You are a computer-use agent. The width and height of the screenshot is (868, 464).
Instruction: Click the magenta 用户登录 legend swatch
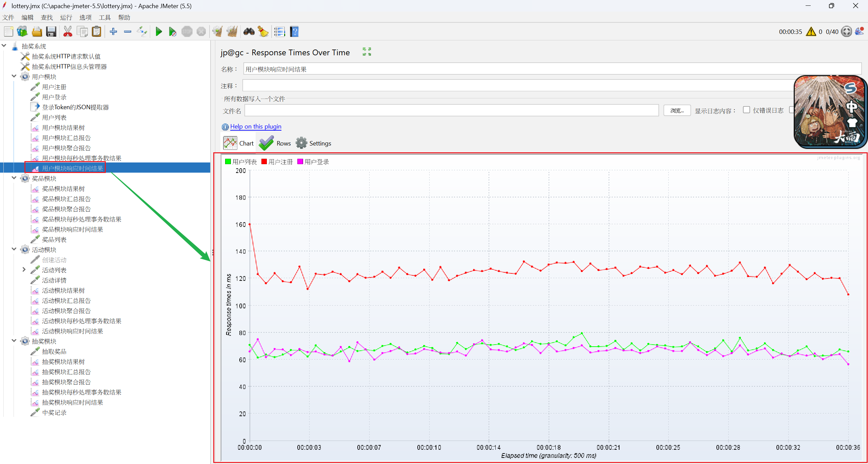(300, 161)
